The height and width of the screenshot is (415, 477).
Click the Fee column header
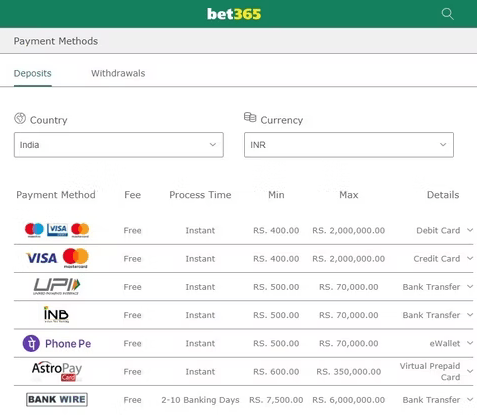coord(132,195)
